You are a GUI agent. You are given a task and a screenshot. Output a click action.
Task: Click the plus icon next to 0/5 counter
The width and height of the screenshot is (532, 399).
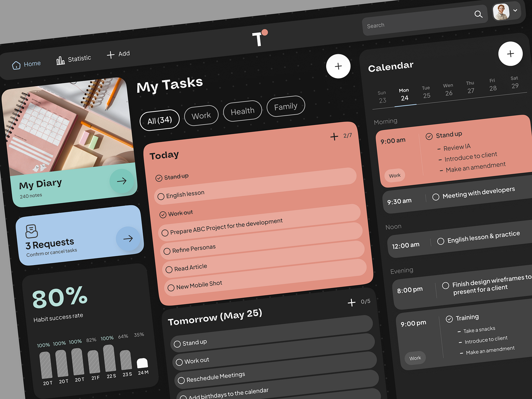[351, 303]
